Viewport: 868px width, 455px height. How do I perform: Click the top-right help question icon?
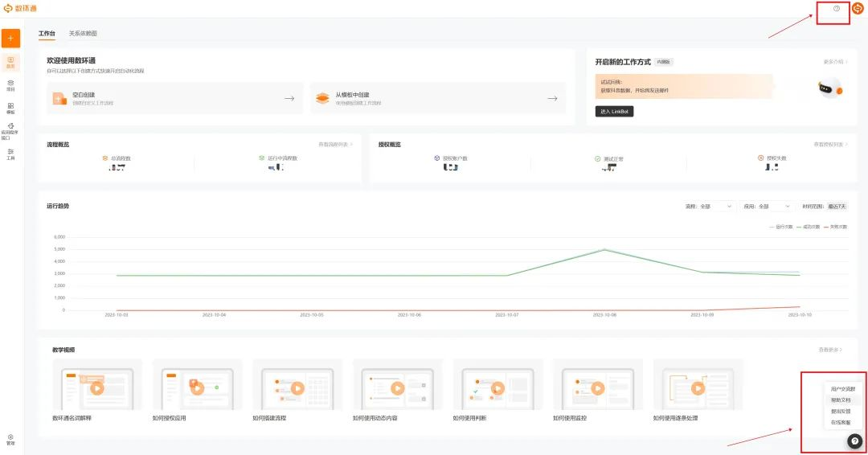click(x=837, y=8)
